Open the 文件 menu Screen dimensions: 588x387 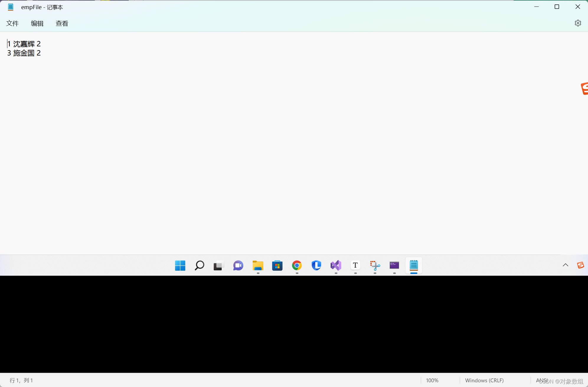pos(12,23)
